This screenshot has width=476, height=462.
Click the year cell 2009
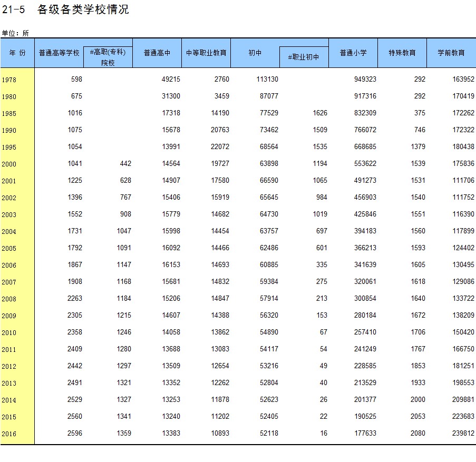[x=9, y=316]
